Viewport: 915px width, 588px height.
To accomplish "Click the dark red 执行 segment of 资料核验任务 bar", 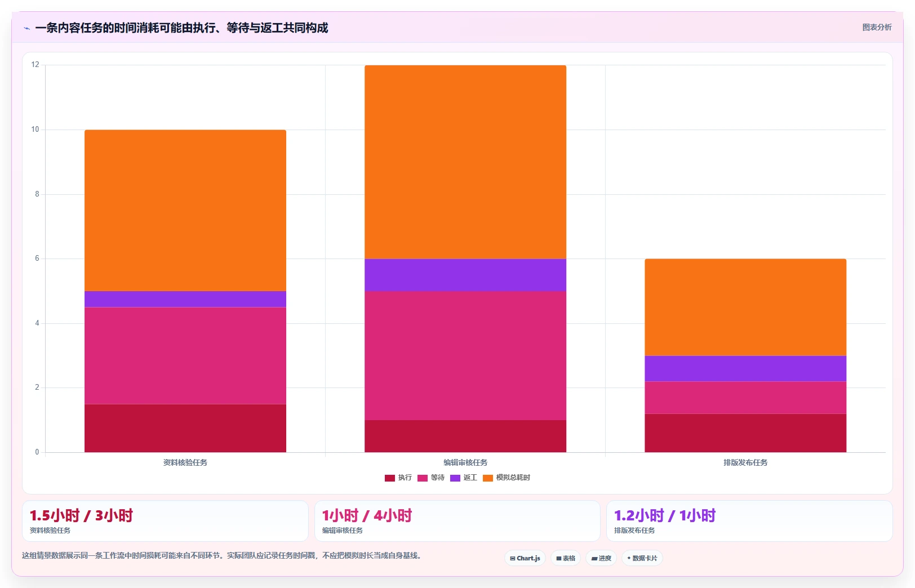I will click(185, 428).
